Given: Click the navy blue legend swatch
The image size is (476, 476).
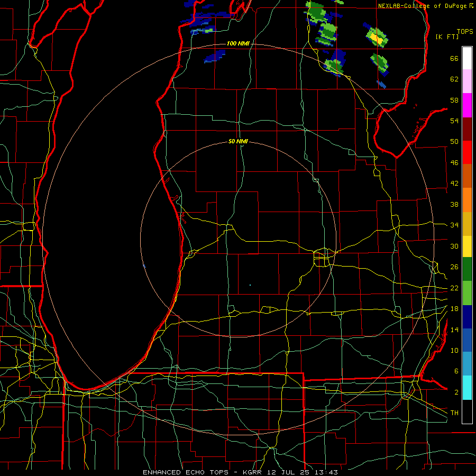Looking at the screenshot, I should tap(467, 317).
